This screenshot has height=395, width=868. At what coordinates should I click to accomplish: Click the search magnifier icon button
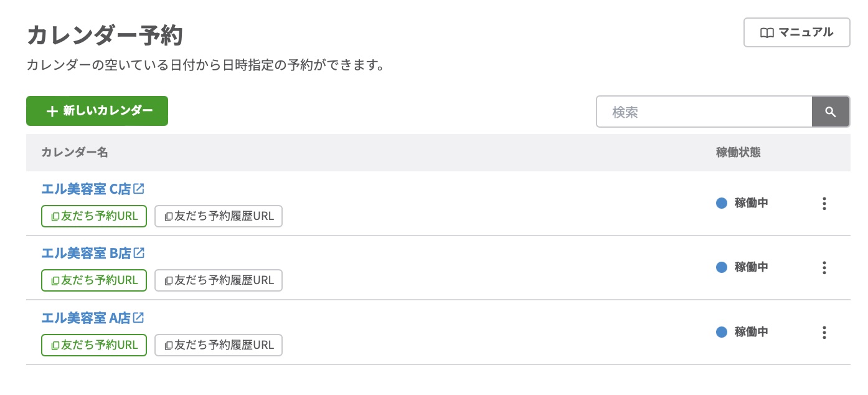[831, 112]
